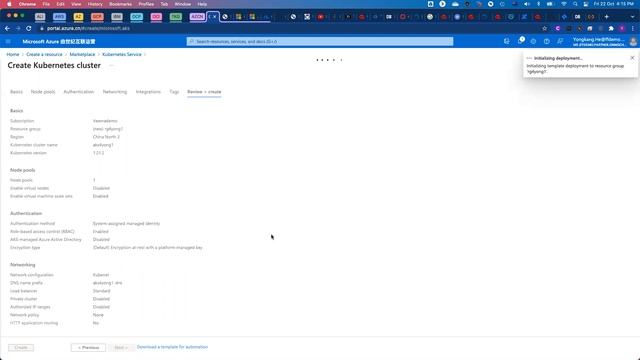The width and height of the screenshot is (640, 360).
Task: Click the Chrome profile avatar icon
Action: coord(622,29)
